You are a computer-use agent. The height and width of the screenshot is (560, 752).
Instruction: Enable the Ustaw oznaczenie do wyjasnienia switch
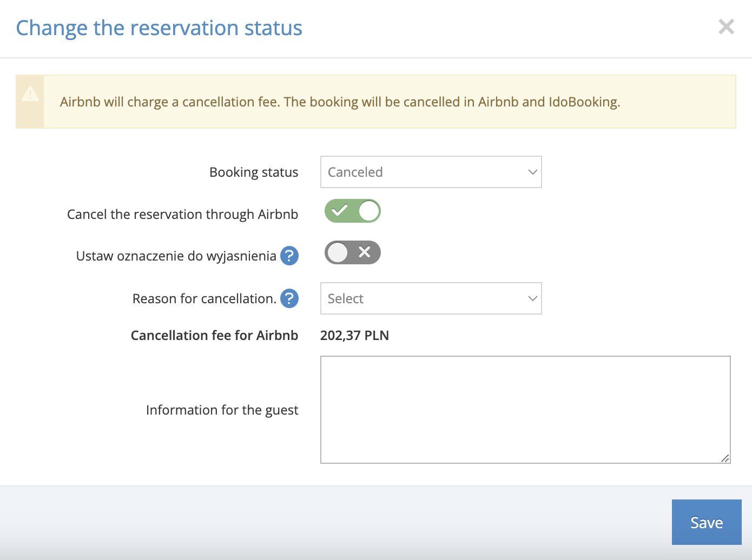tap(352, 252)
